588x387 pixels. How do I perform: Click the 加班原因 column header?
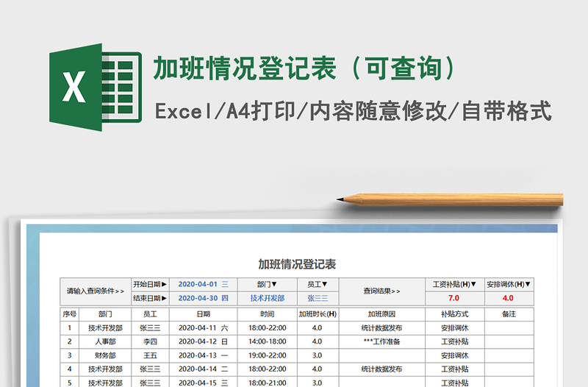click(381, 314)
